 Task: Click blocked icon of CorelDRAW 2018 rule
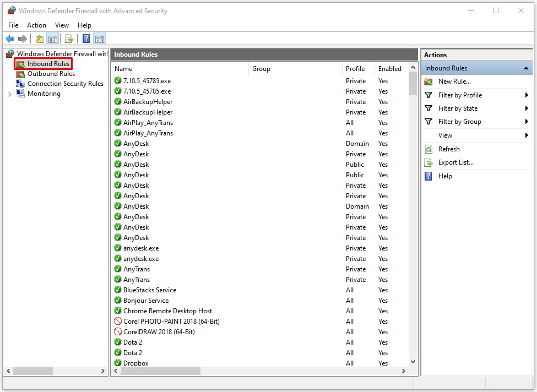click(x=118, y=332)
